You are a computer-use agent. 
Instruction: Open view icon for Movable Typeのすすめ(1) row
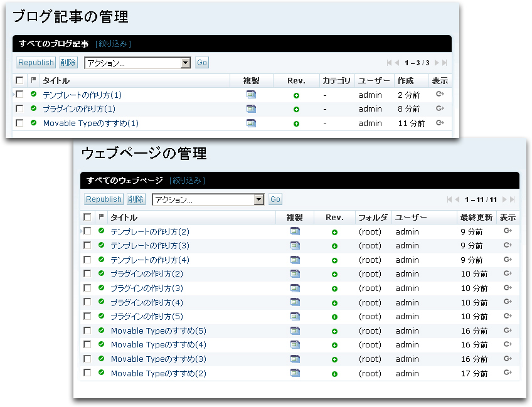(x=440, y=122)
